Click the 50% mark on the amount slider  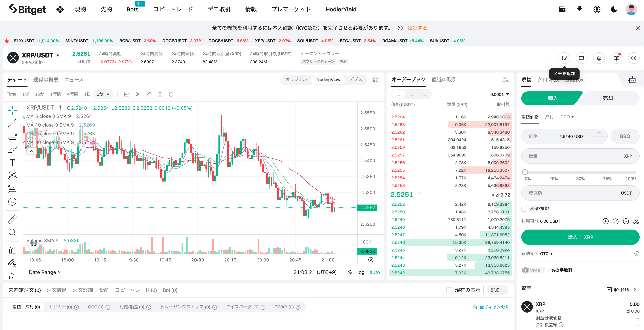coord(580,172)
